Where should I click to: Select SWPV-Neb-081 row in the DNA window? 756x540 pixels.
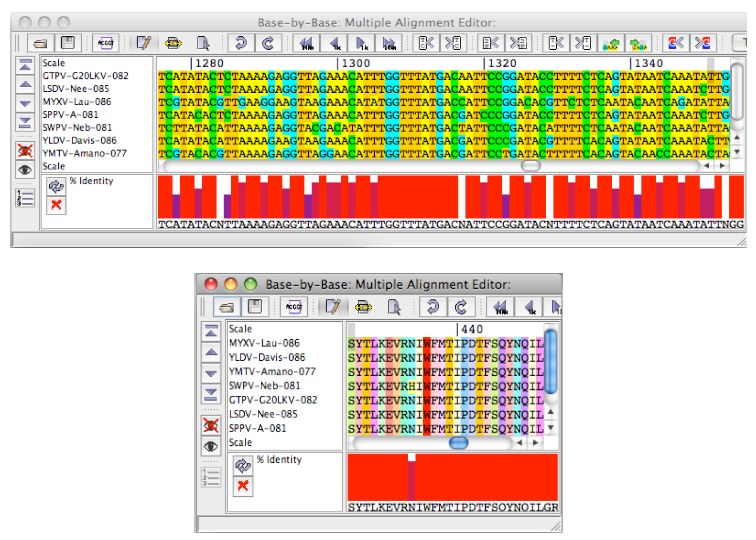point(77,128)
